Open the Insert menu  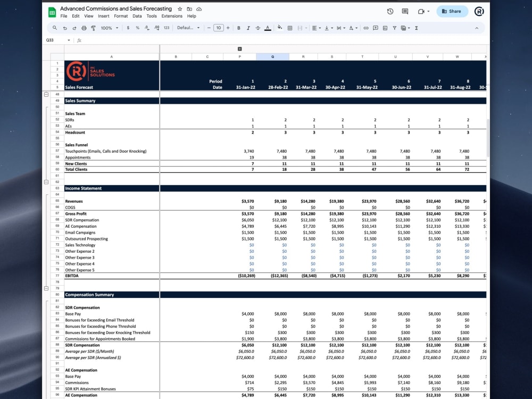tap(104, 16)
